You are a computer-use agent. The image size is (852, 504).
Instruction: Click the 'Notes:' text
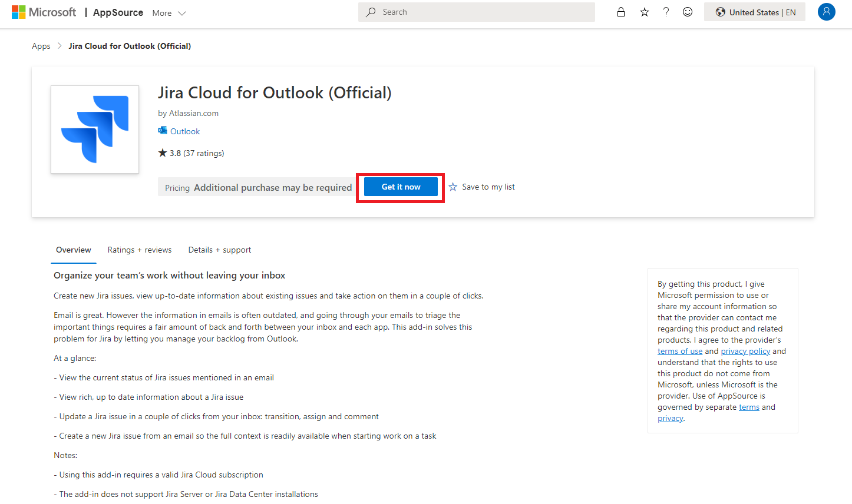point(65,455)
